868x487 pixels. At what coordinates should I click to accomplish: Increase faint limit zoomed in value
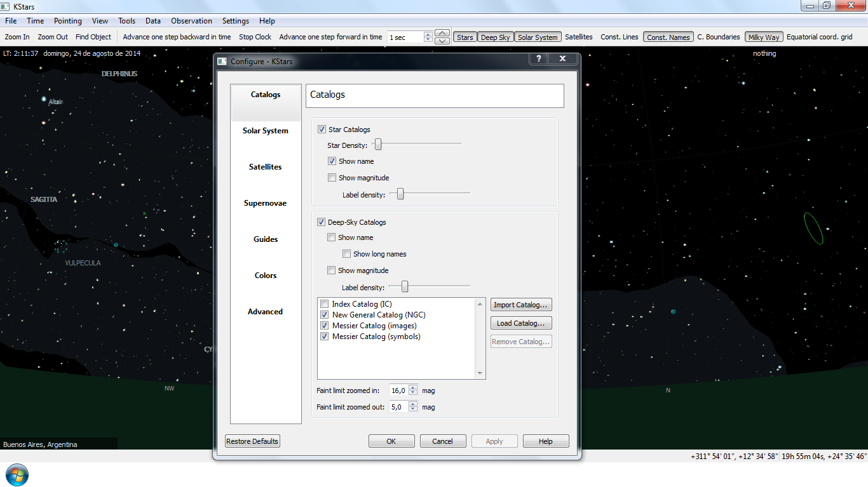pyautogui.click(x=414, y=387)
